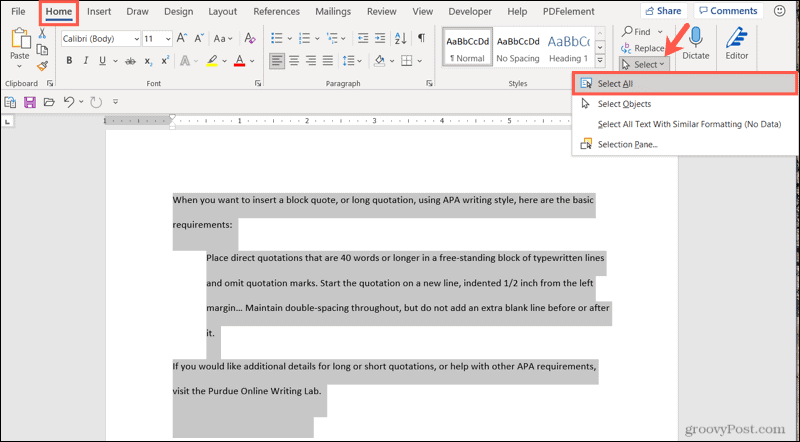Apply subscript formatting
The height and width of the screenshot is (442, 800).
[x=148, y=61]
